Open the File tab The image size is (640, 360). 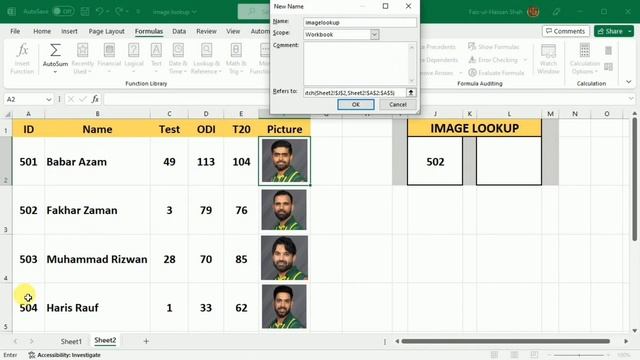(15, 31)
